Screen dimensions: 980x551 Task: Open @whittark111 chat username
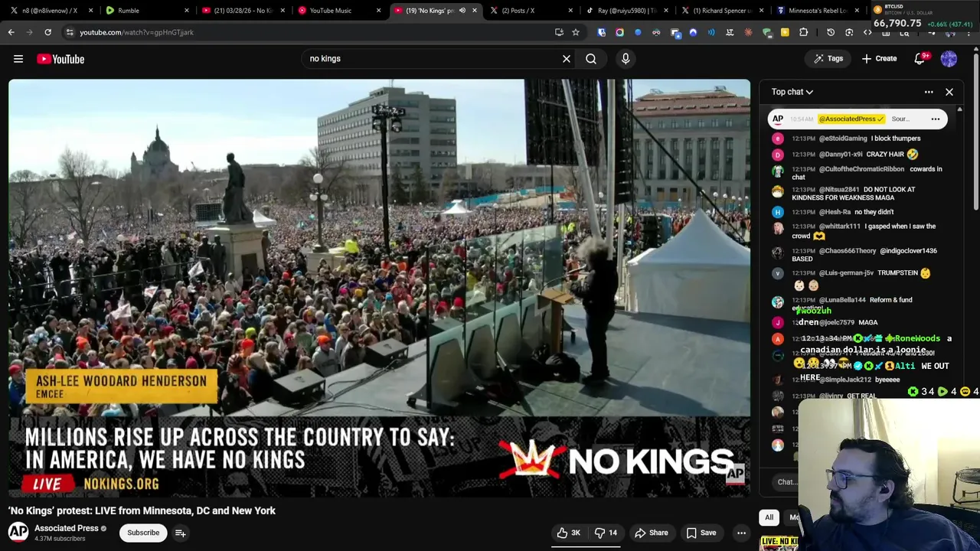point(840,227)
